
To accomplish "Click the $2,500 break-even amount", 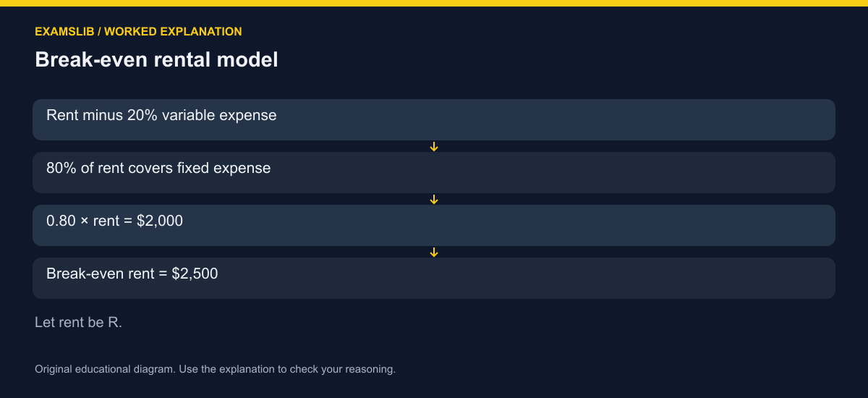I will (195, 274).
